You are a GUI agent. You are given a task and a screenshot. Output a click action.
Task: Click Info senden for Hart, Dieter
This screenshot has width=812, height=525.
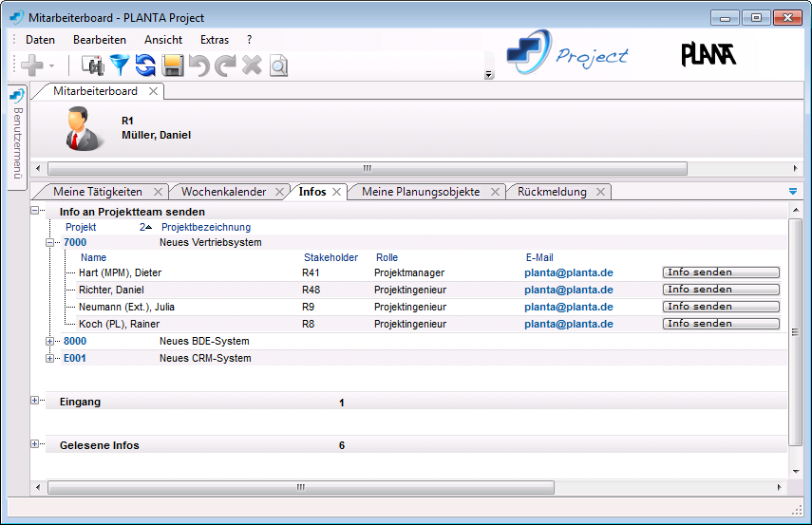tap(720, 272)
